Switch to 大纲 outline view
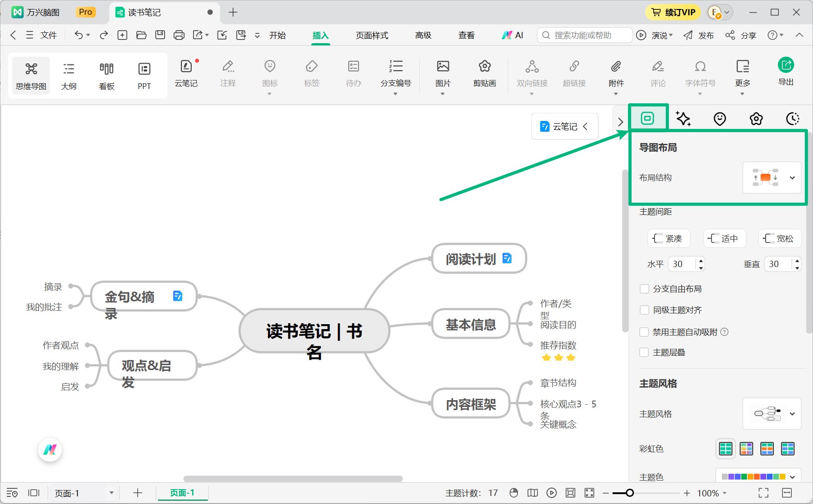The height and width of the screenshot is (504, 813). coord(69,76)
